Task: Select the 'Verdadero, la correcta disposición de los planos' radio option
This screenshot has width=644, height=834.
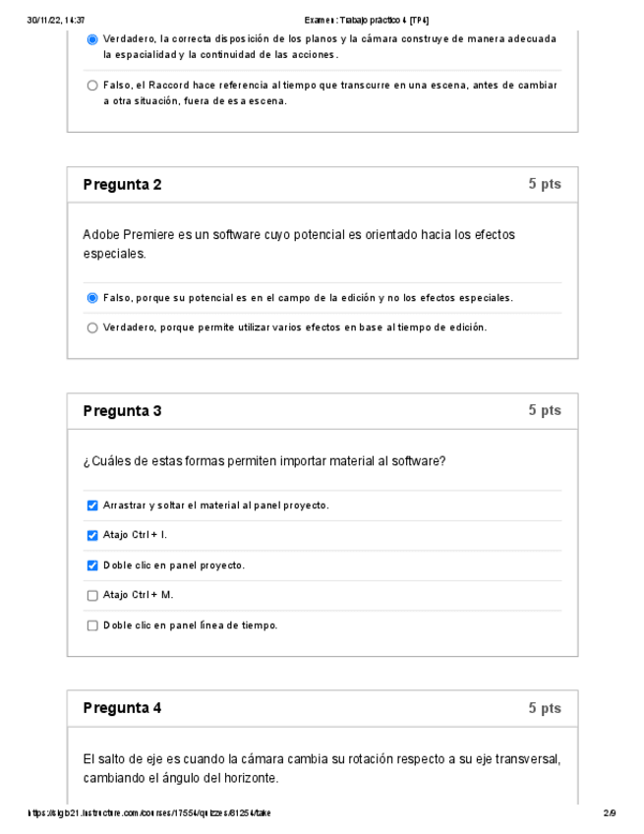Action: tap(92, 39)
